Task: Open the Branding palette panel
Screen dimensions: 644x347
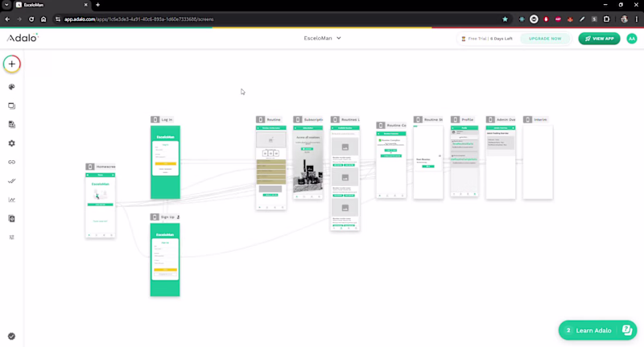Action: pos(11,87)
